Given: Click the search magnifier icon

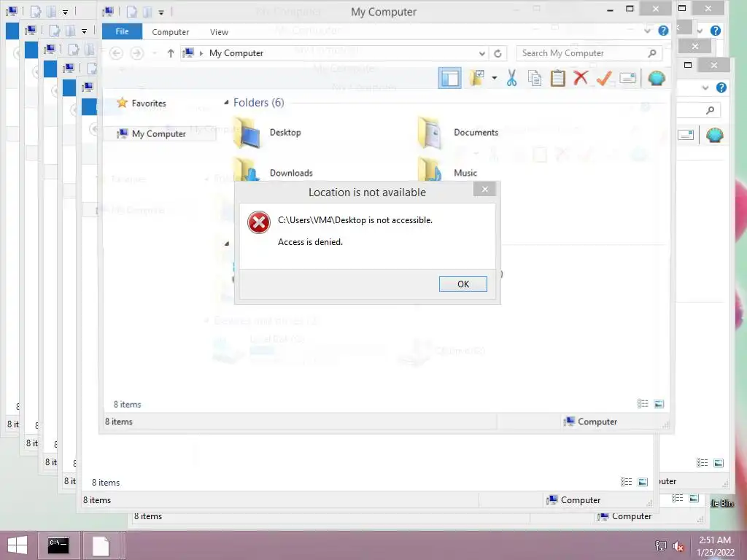Looking at the screenshot, I should coord(652,53).
